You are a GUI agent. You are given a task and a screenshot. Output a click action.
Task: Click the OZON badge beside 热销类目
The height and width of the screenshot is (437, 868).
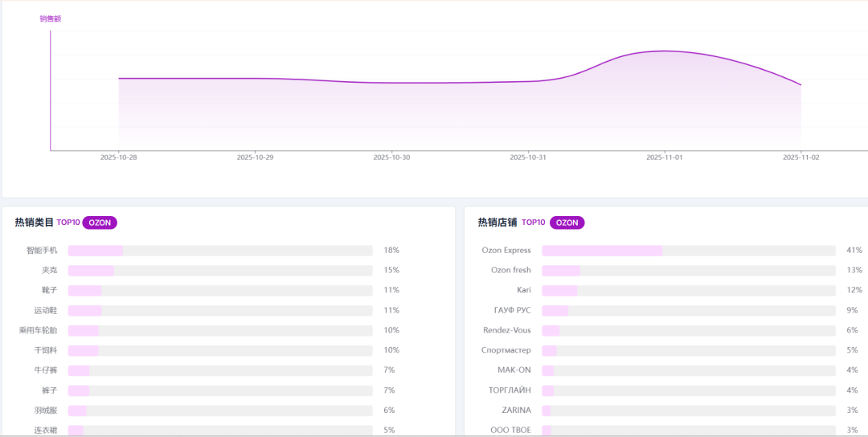tap(100, 223)
